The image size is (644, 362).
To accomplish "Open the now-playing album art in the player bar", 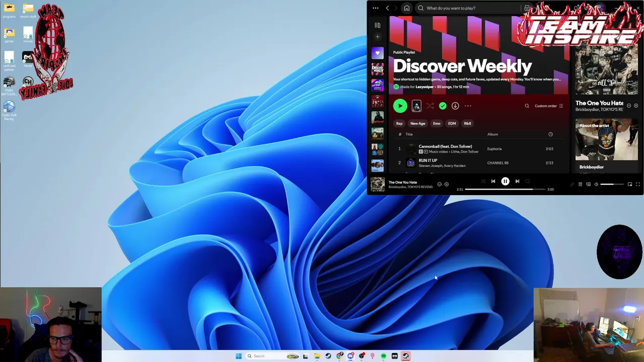I will (377, 185).
